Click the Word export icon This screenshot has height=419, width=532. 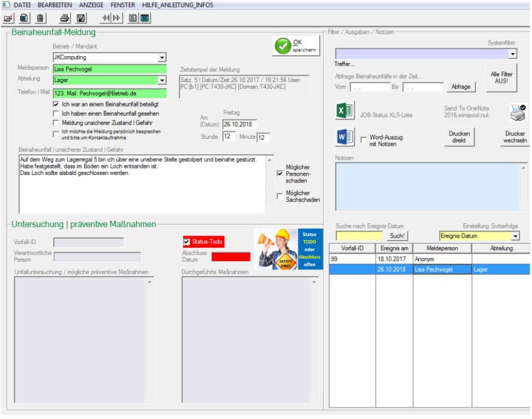coord(345,137)
